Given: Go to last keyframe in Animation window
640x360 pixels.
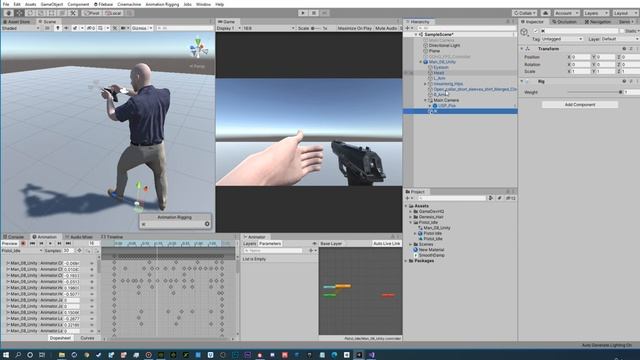Looking at the screenshot, I should coord(68,243).
